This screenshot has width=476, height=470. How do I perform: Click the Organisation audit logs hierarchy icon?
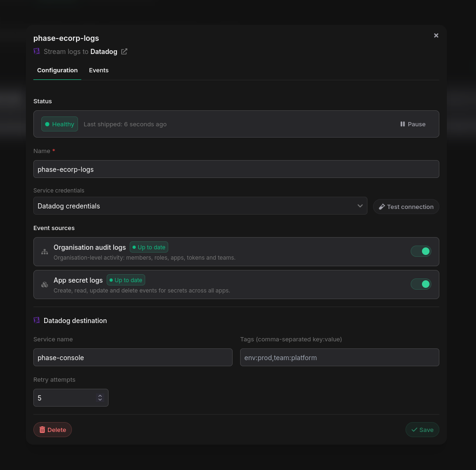pos(45,252)
